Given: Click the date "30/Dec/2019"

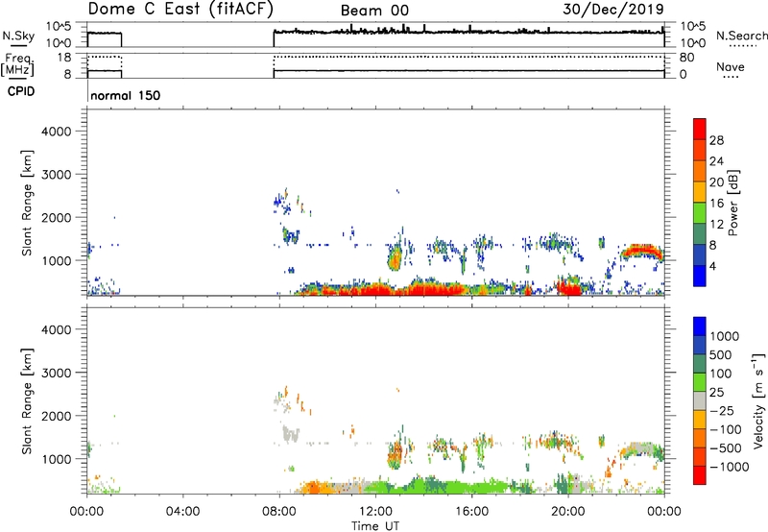Looking at the screenshot, I should (613, 9).
